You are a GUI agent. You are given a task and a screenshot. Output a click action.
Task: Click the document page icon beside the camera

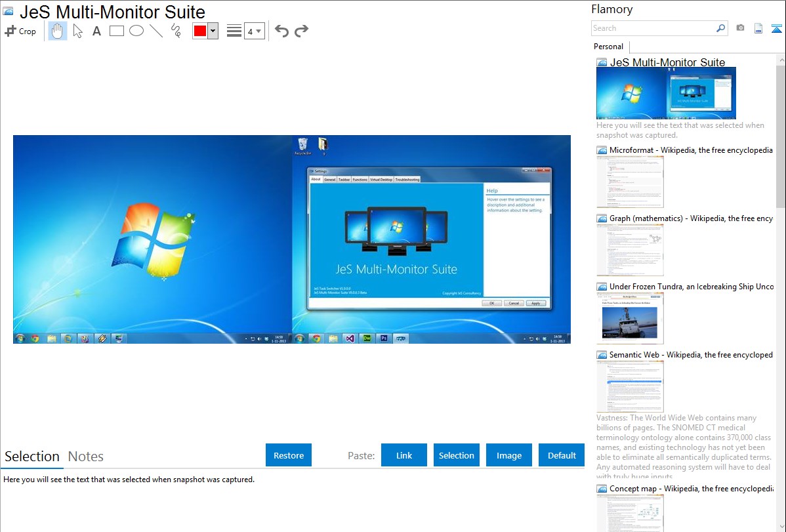pos(758,28)
